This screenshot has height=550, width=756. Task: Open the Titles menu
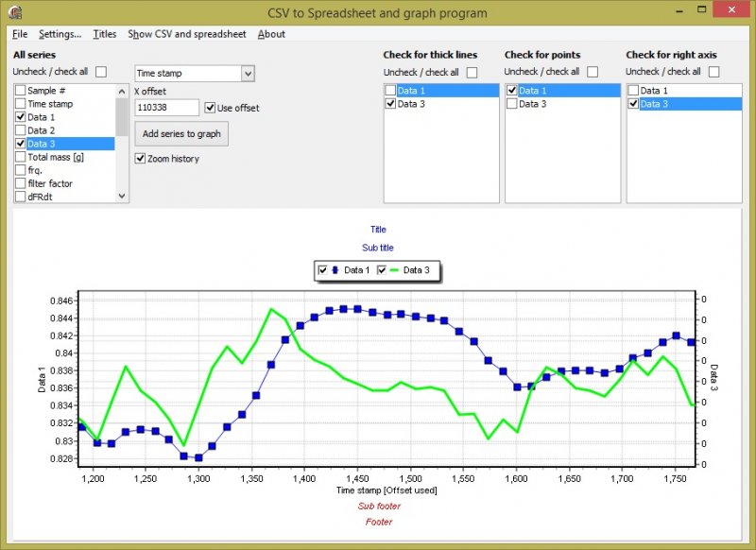[105, 34]
